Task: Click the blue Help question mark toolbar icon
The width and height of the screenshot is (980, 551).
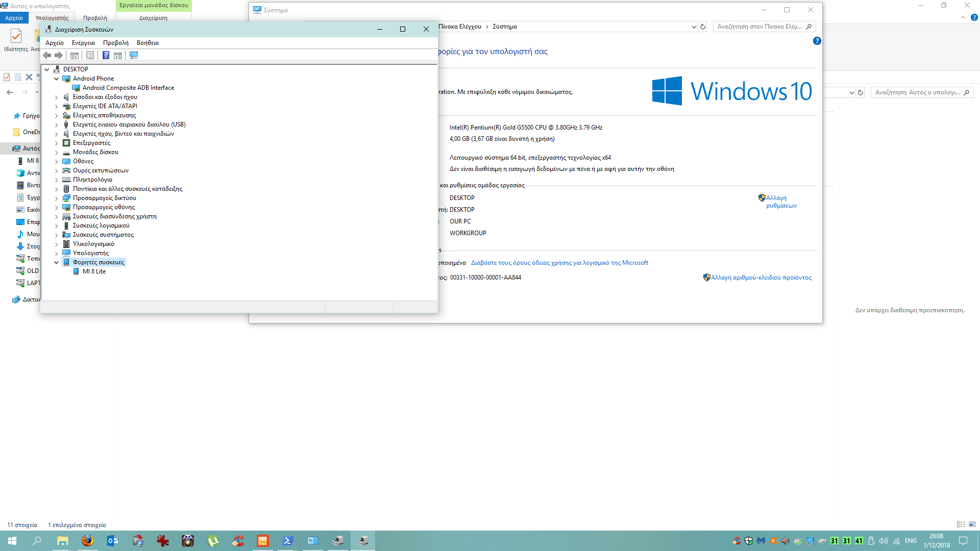Action: pos(106,55)
